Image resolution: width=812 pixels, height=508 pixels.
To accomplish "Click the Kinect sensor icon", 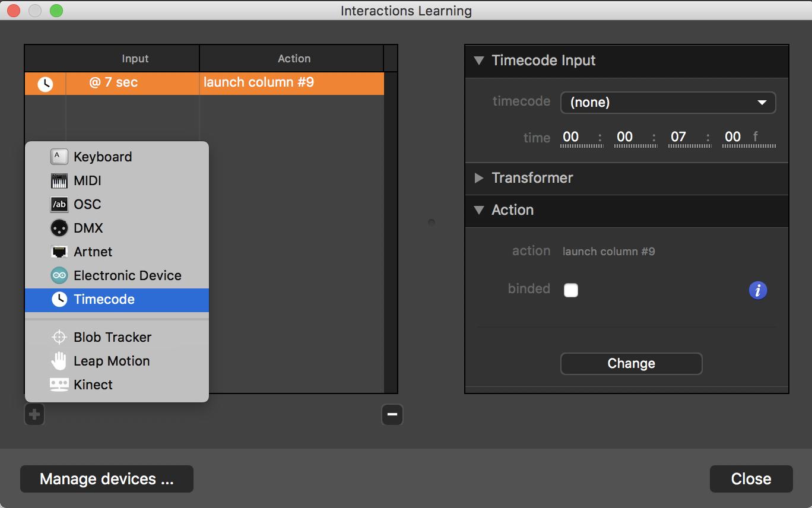I will (59, 385).
